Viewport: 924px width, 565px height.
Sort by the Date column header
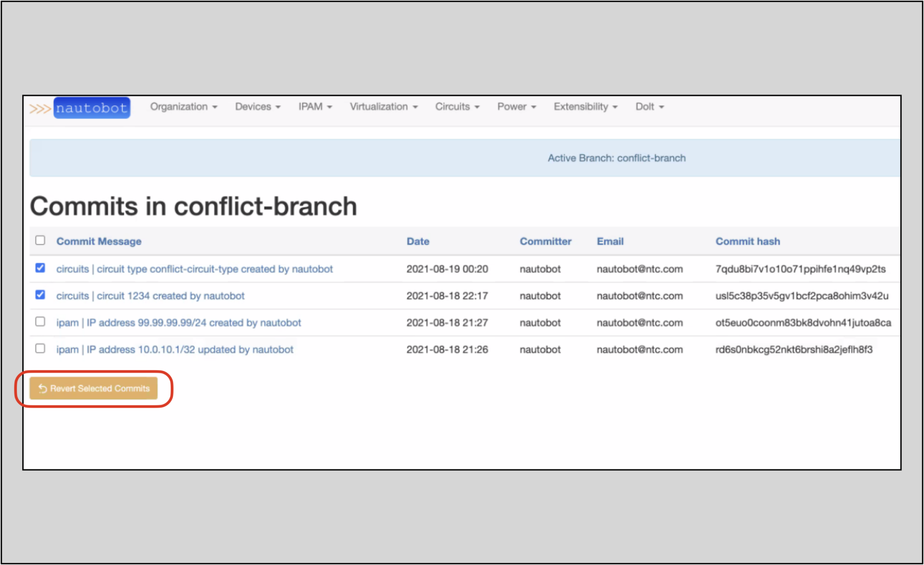[418, 242]
